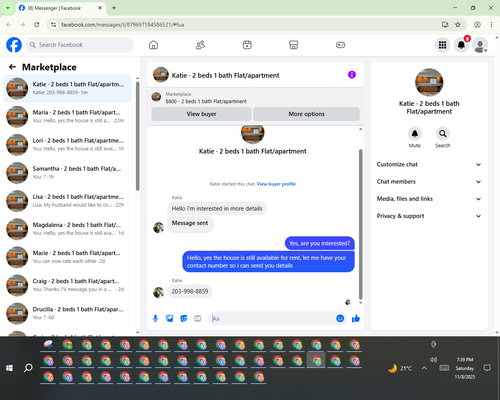The width and height of the screenshot is (500, 400).
Task: Go back using the arrow beside Marketplace
Action: pyautogui.click(x=12, y=67)
